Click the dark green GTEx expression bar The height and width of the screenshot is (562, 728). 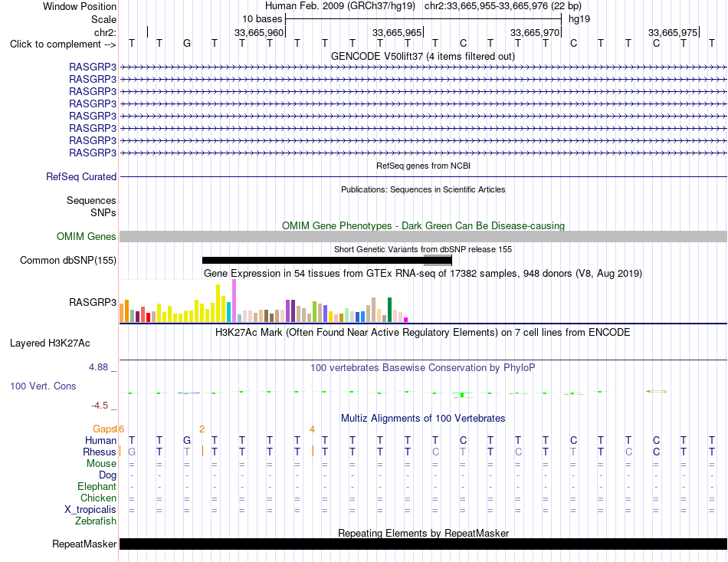(x=389, y=310)
